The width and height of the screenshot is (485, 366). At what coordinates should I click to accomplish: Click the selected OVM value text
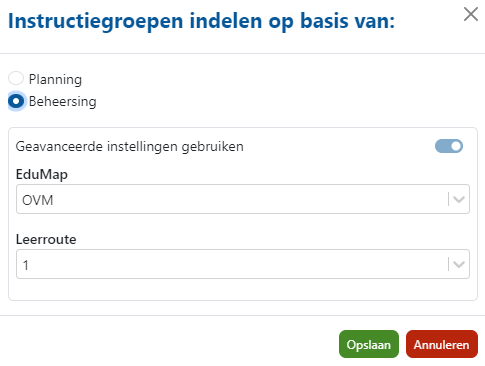(x=38, y=200)
